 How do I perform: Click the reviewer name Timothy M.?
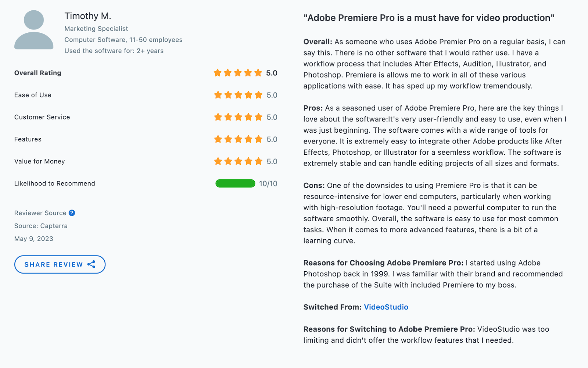click(x=88, y=16)
